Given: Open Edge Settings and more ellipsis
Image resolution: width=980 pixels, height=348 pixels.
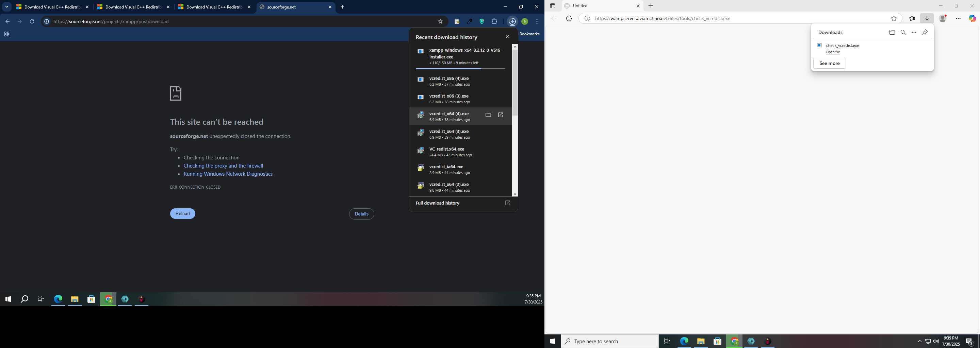Looking at the screenshot, I should pos(958,18).
